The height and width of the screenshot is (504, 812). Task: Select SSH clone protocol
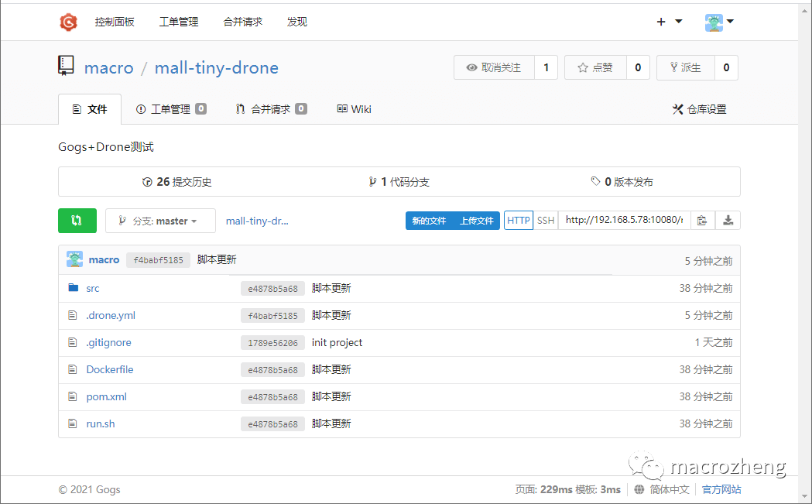[x=546, y=221]
